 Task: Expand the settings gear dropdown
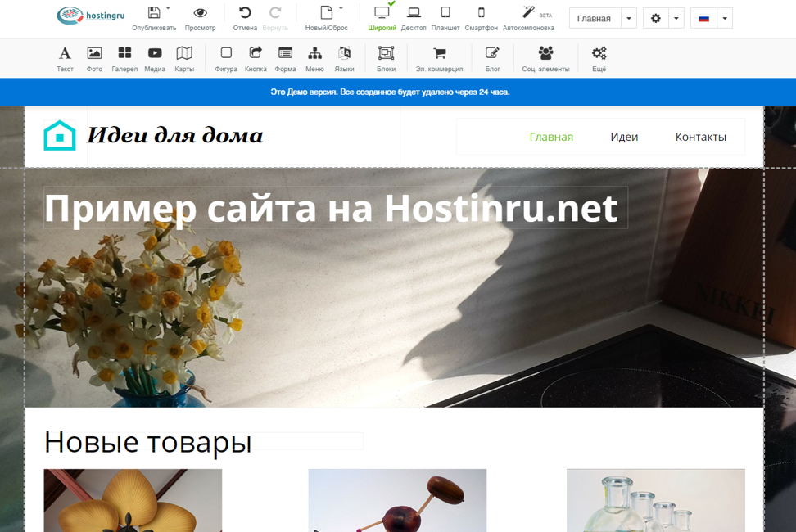pyautogui.click(x=676, y=17)
